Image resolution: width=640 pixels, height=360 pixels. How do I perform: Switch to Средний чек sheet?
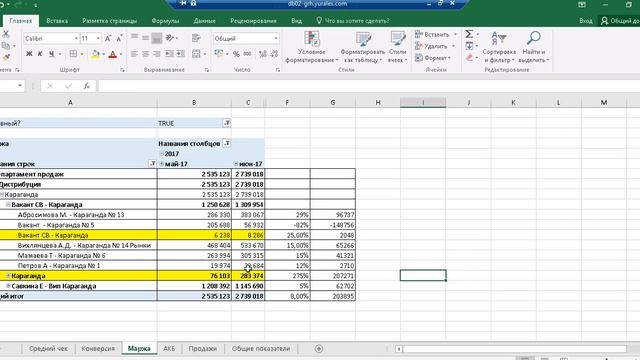[x=48, y=349]
